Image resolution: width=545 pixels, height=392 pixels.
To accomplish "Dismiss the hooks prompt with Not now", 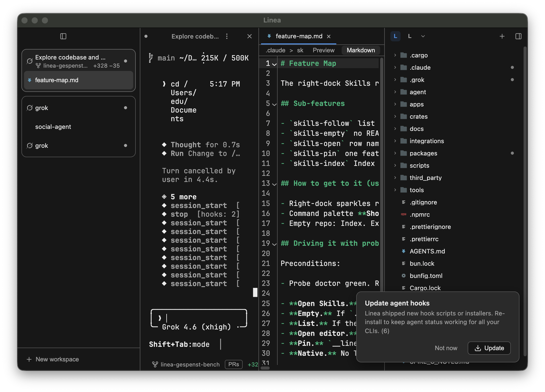I will pos(446,348).
